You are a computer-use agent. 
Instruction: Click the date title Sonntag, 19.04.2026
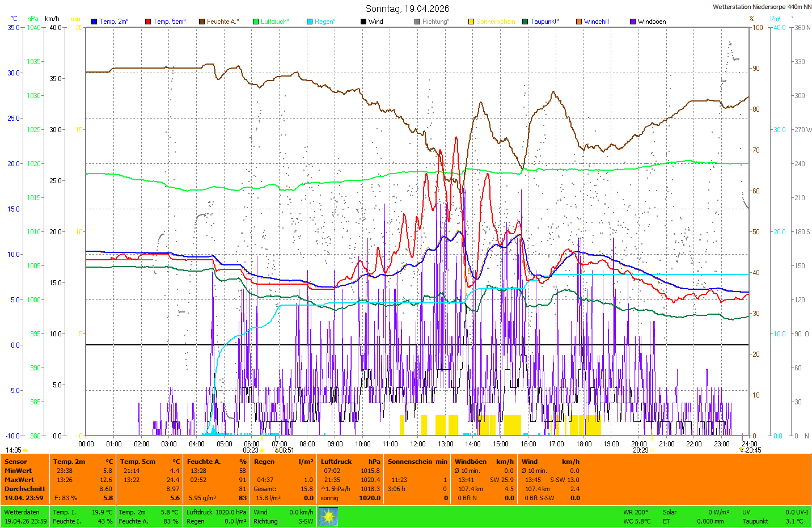pyautogui.click(x=407, y=9)
